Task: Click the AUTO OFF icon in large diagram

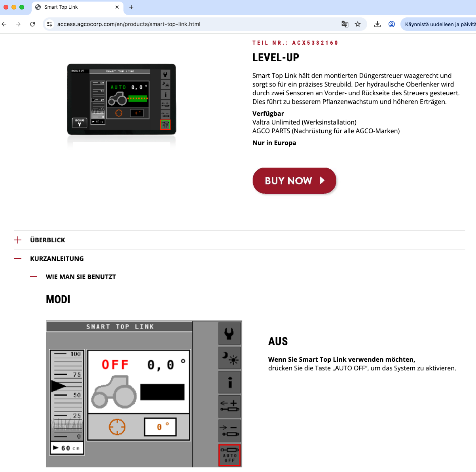Action: [x=229, y=455]
